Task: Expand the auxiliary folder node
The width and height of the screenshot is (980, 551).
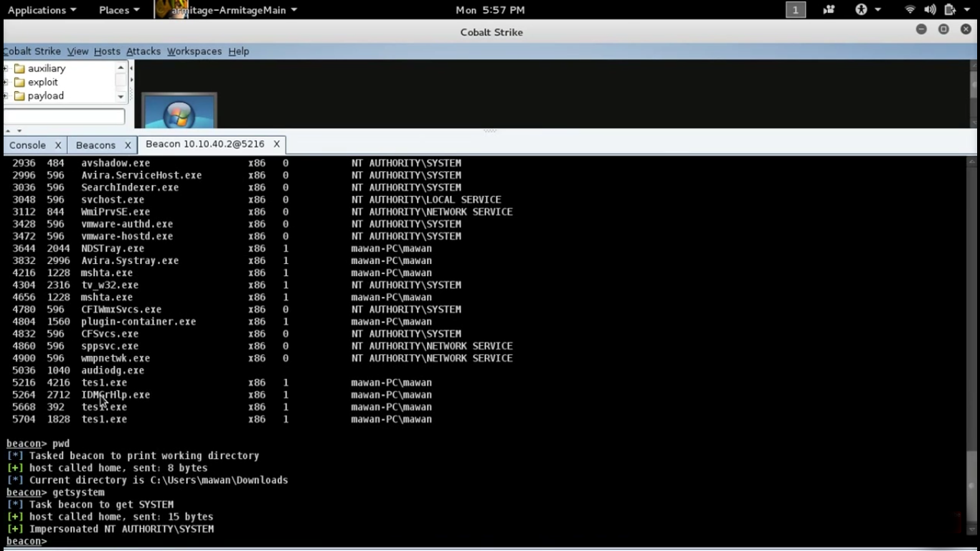Action: 6,69
